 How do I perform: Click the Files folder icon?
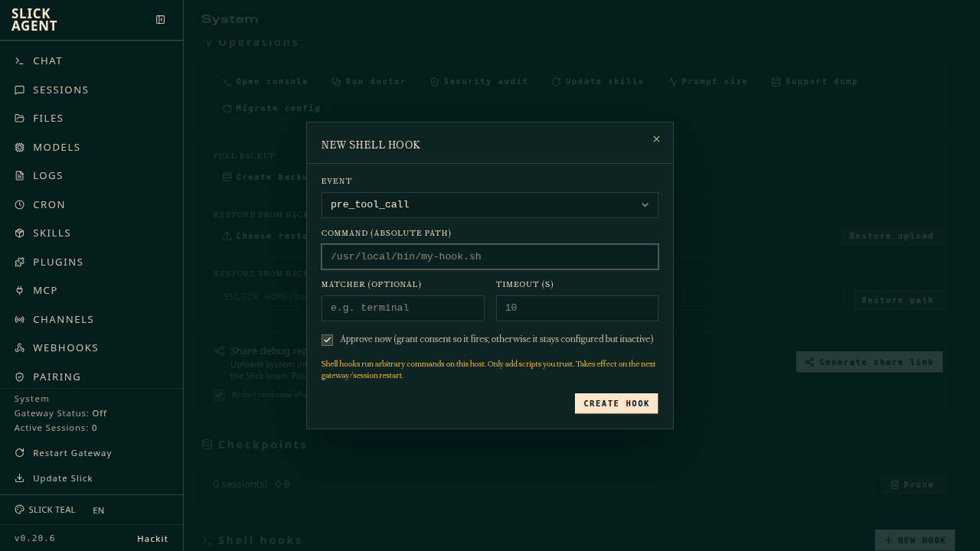(x=20, y=119)
